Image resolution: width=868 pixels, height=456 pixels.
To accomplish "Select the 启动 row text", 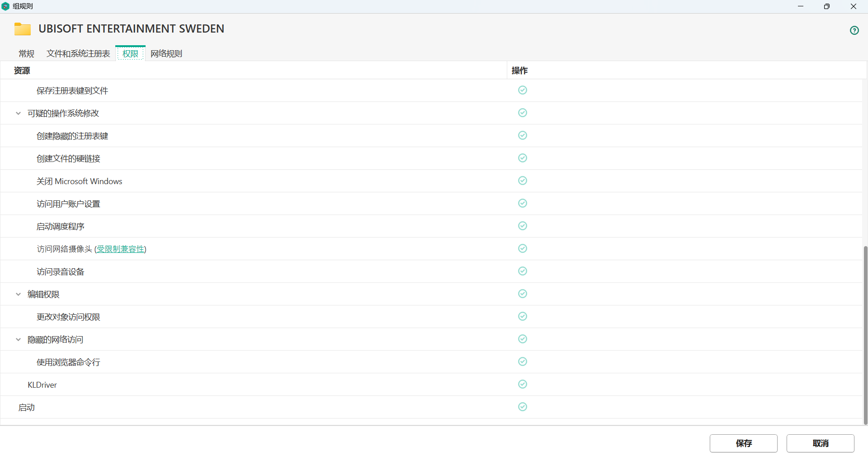I will 26,408.
